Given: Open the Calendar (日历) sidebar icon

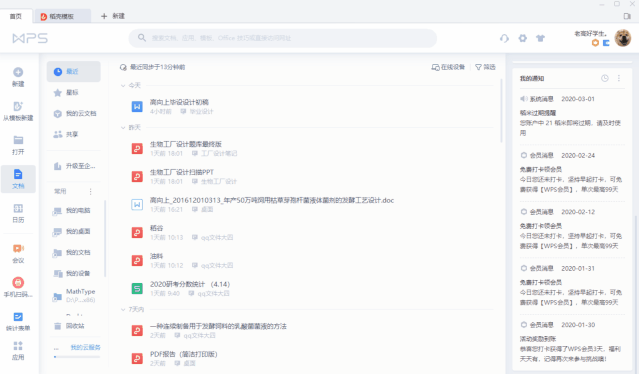Looking at the screenshot, I should (x=18, y=208).
